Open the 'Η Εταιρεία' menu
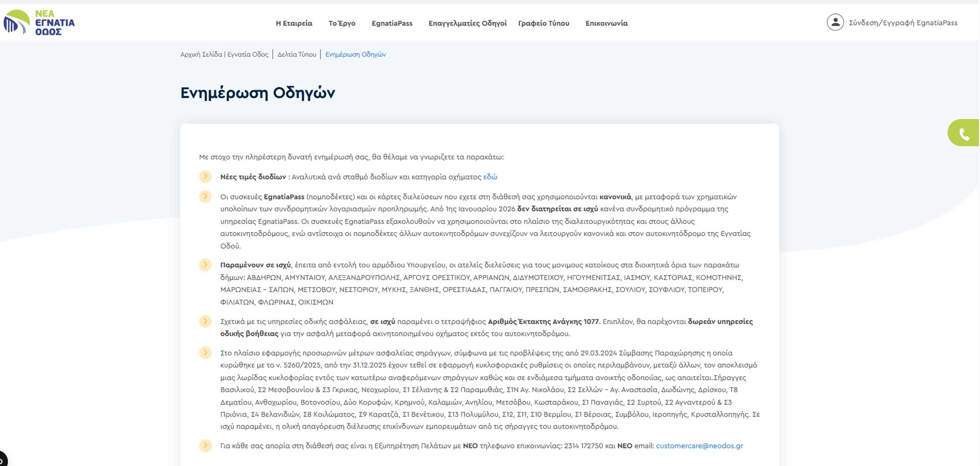Viewport: 980px width, 466px height. 294,23
